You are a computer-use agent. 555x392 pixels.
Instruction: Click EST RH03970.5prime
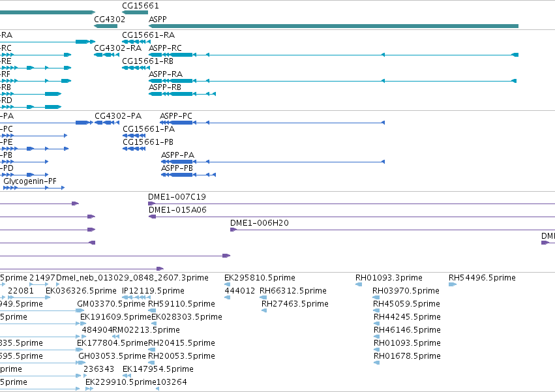(x=406, y=291)
